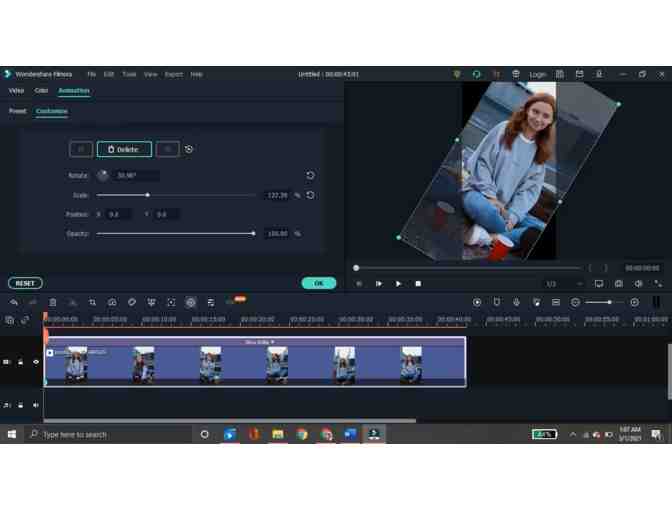Open fullscreen preview with the expand icon
Screen dimensions: 672x510
(658, 283)
